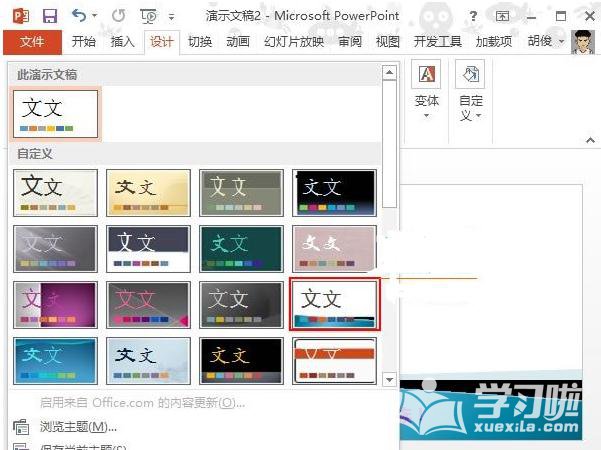The image size is (601, 450).
Task: Open the 视图 tab
Action: click(388, 41)
